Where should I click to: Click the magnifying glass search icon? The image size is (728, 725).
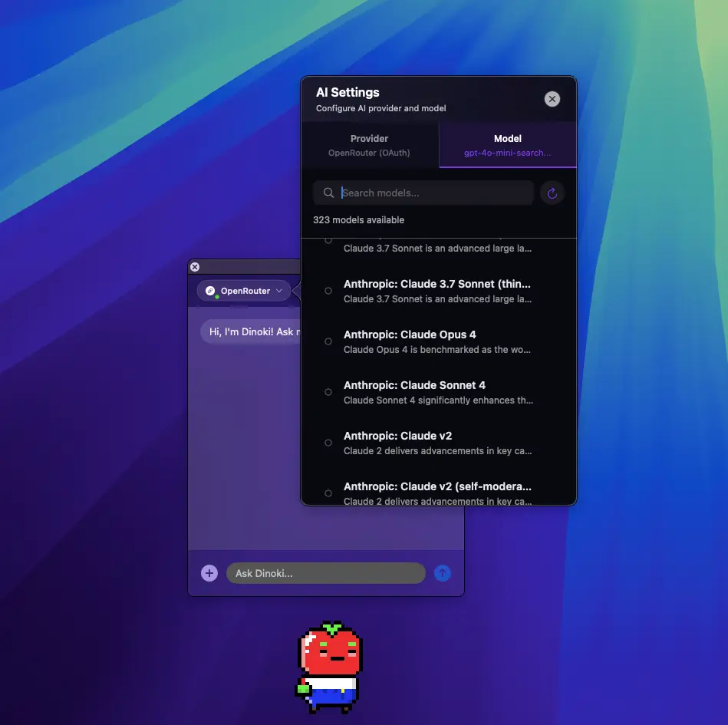coord(328,193)
